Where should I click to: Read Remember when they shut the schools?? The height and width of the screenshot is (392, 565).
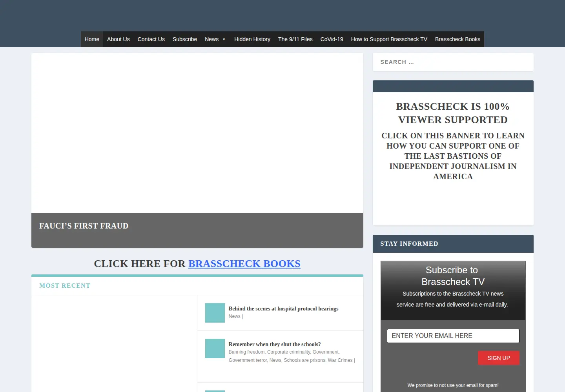[x=275, y=345]
